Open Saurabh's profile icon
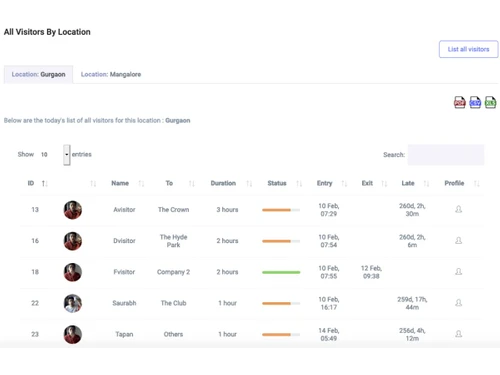Viewport: 500px width, 375px height. pyautogui.click(x=459, y=303)
